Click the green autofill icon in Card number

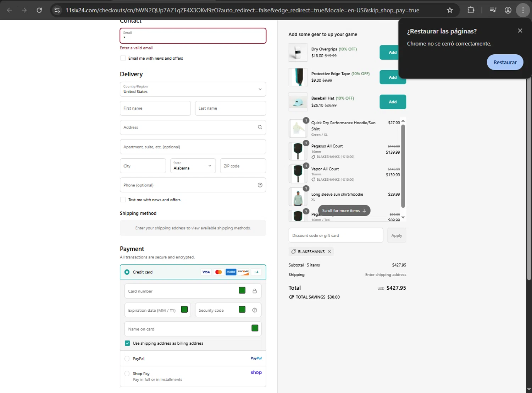(x=242, y=290)
